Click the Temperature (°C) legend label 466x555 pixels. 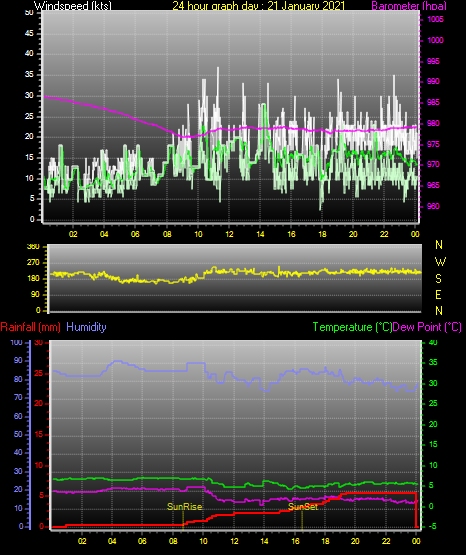[x=352, y=327]
